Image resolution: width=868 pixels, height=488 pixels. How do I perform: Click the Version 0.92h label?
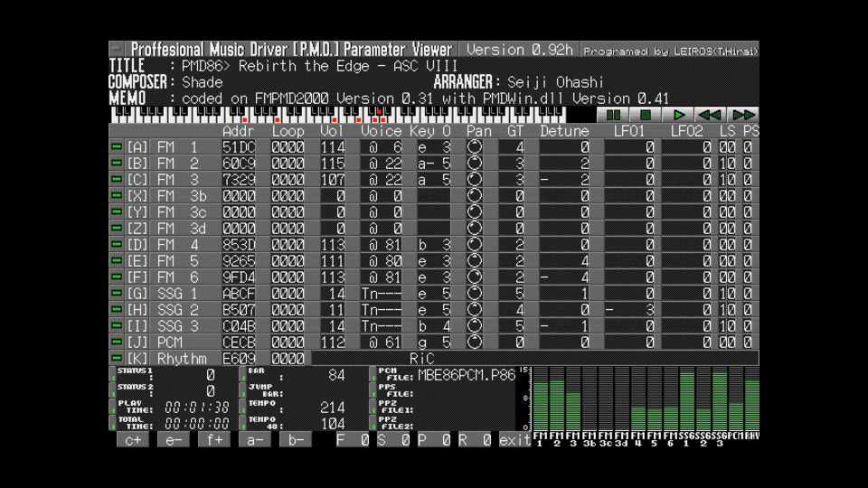click(x=519, y=50)
